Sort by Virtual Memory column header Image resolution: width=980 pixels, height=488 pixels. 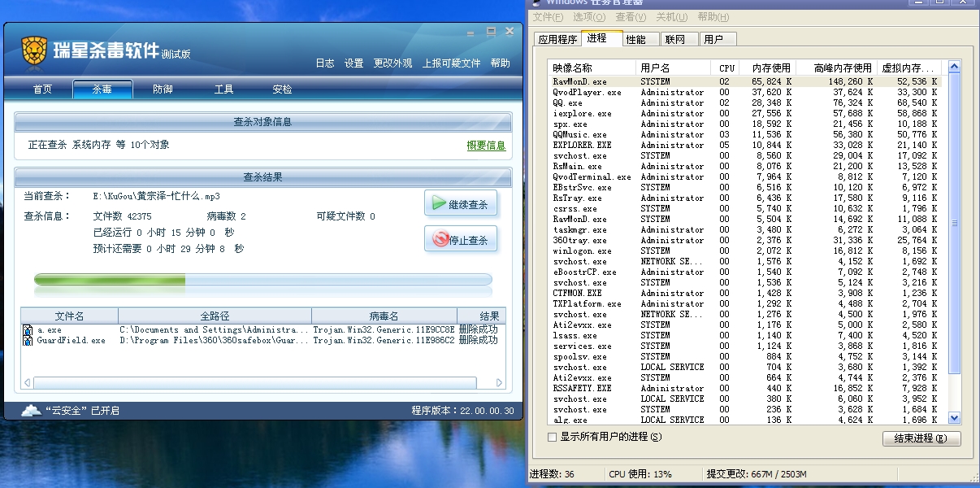point(908,68)
